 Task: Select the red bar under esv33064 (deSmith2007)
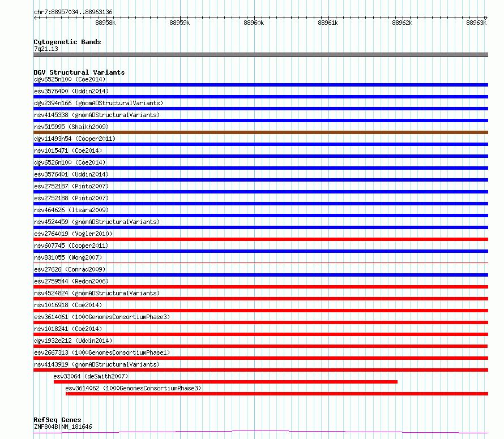click(225, 382)
